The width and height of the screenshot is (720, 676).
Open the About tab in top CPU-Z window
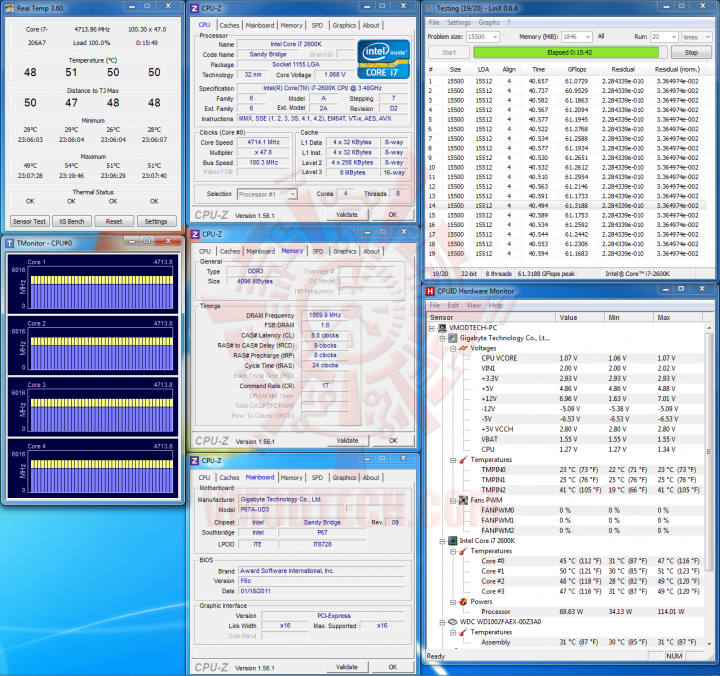371,25
